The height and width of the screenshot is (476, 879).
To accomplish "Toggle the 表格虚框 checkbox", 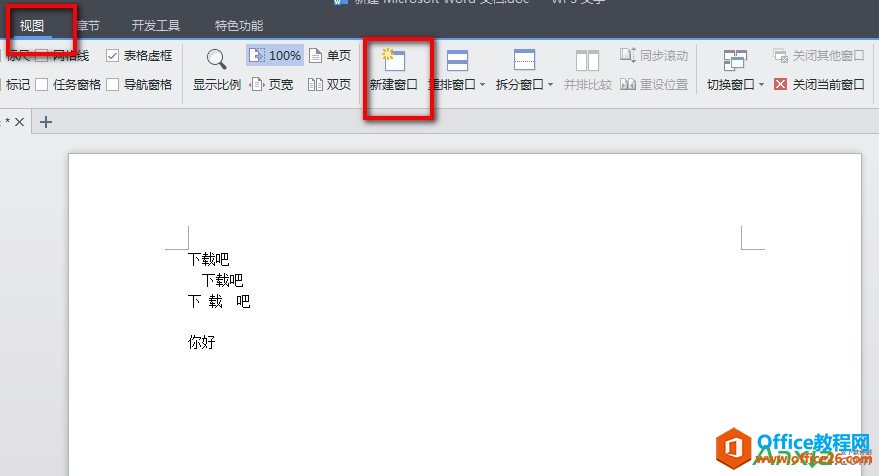I will point(112,56).
